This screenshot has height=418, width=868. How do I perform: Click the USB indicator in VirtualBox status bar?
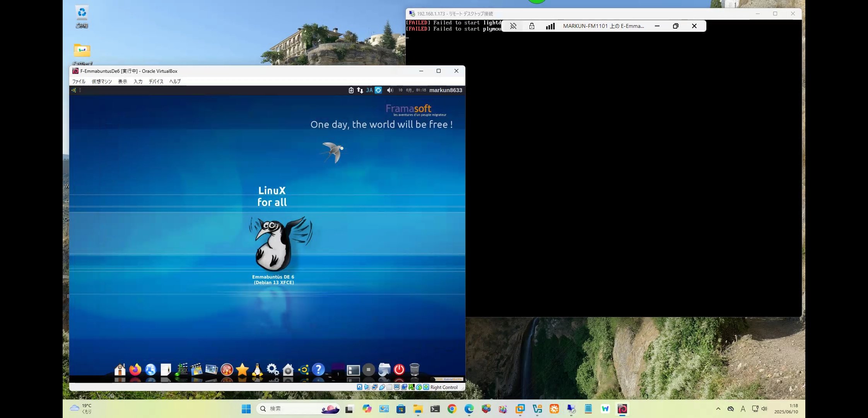coord(382,387)
